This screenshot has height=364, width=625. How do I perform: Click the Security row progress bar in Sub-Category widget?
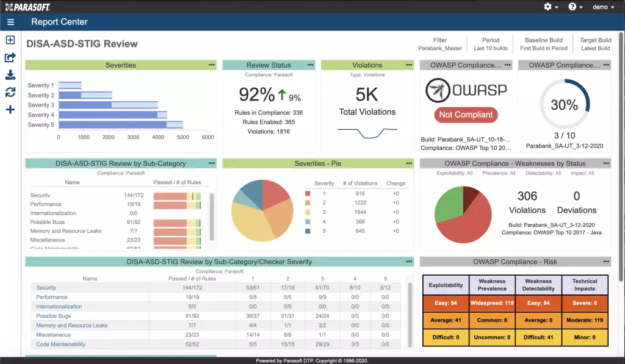(177, 196)
